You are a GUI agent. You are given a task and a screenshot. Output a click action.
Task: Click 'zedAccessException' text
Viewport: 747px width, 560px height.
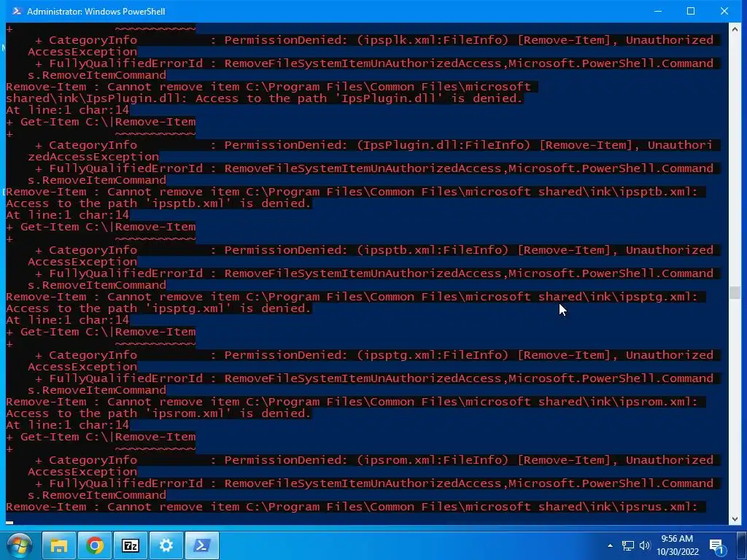pos(93,157)
